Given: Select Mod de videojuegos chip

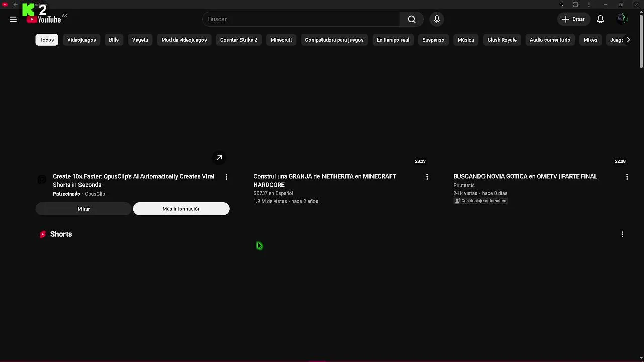Looking at the screenshot, I should 184,40.
